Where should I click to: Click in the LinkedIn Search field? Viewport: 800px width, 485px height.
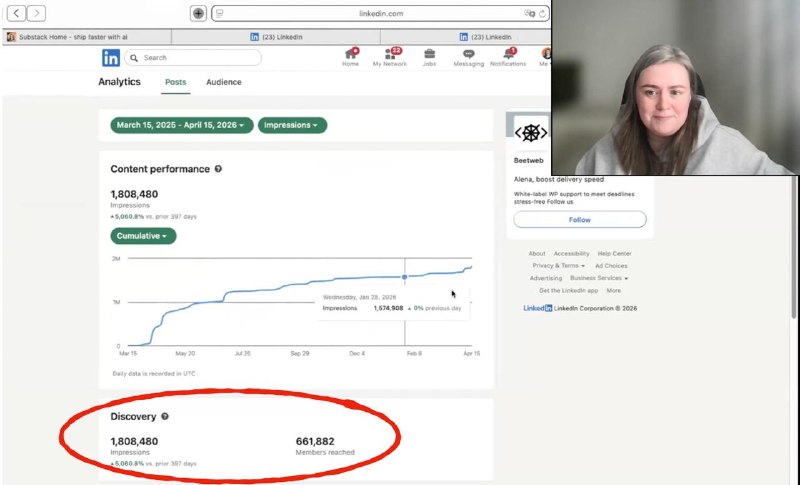click(x=193, y=58)
